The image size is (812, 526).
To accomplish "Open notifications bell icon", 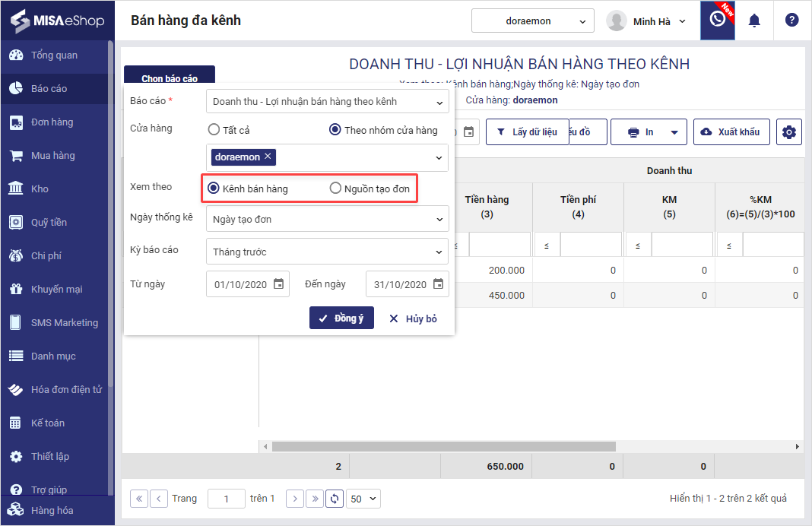I will [754, 21].
